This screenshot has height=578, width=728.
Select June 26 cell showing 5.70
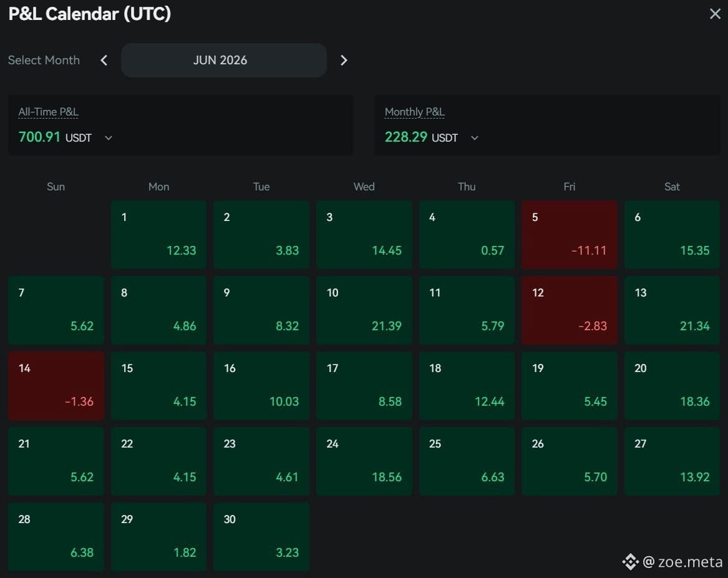tap(569, 461)
